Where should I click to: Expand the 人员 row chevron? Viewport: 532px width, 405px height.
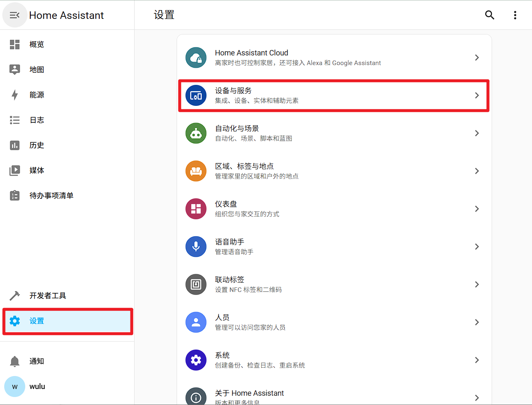coord(477,322)
